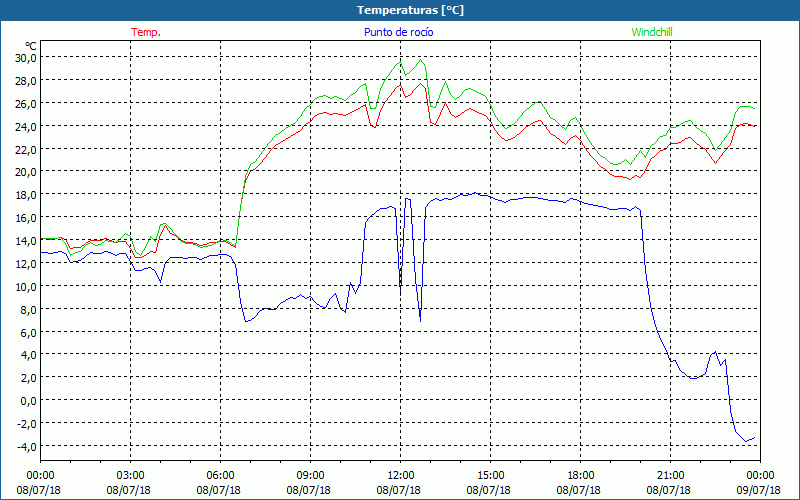Viewport: 800px width, 500px height.
Task: Click the 03:00 time label
Action: click(131, 476)
